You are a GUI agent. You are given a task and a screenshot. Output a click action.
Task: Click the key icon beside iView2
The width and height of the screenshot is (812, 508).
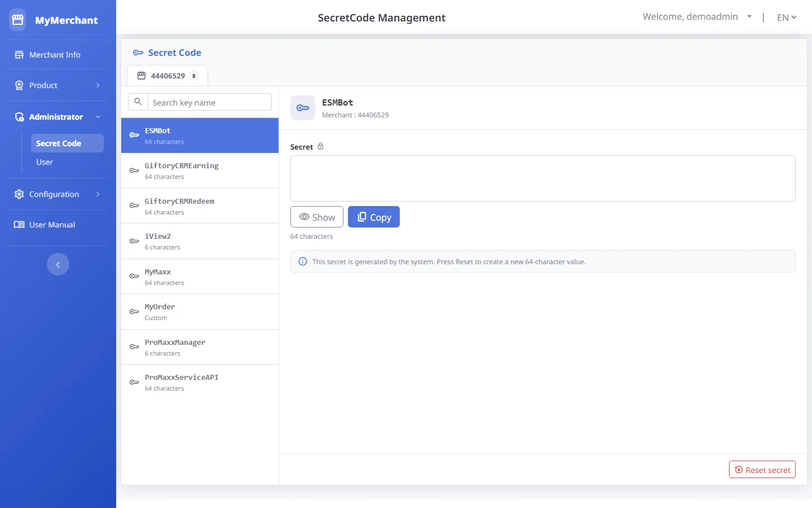coord(134,241)
